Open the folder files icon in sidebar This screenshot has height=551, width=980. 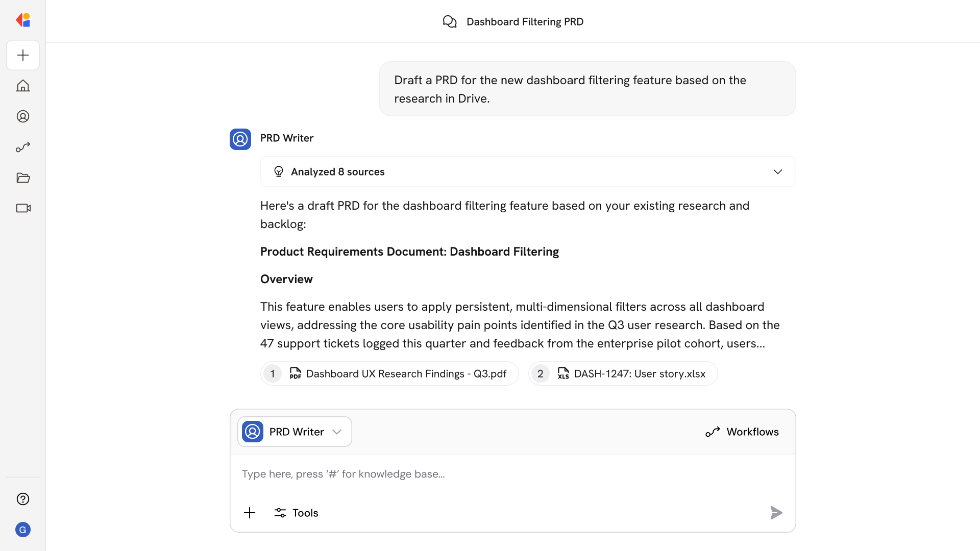tap(23, 178)
